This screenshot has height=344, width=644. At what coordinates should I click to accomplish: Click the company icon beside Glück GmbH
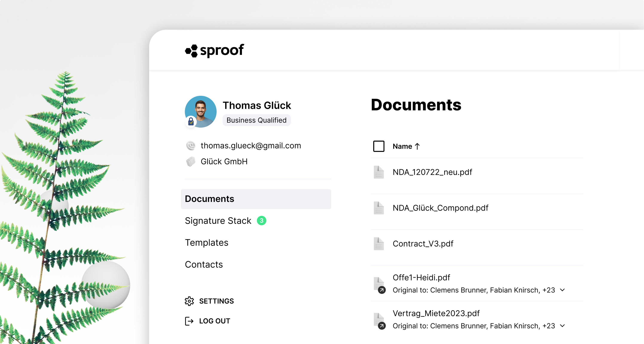pyautogui.click(x=191, y=161)
